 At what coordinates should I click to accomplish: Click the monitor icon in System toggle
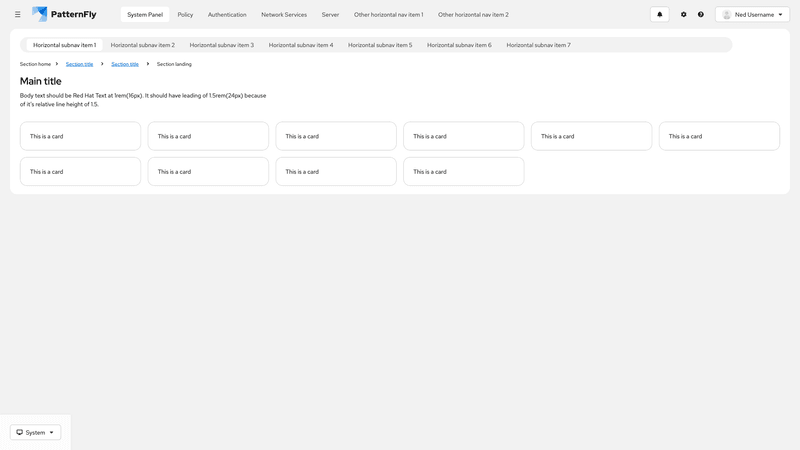tap(20, 432)
